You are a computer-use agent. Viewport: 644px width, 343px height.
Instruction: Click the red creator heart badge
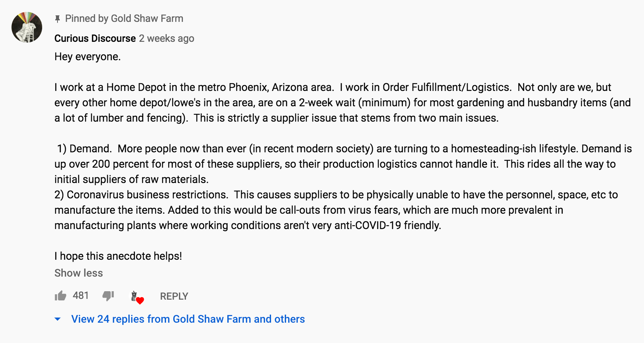click(140, 301)
